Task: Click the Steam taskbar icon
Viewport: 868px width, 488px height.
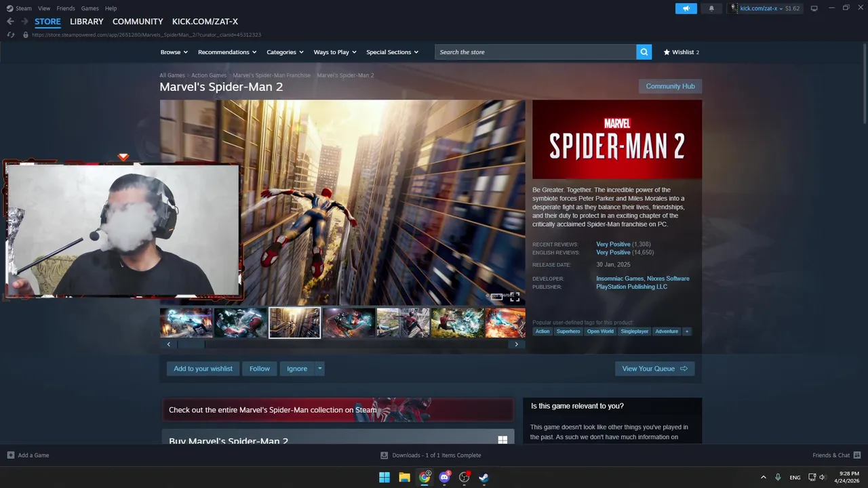Action: click(484, 477)
